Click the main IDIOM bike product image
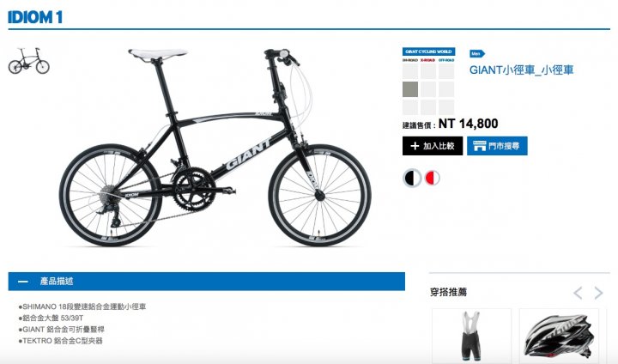This screenshot has height=364, width=618. 215,148
